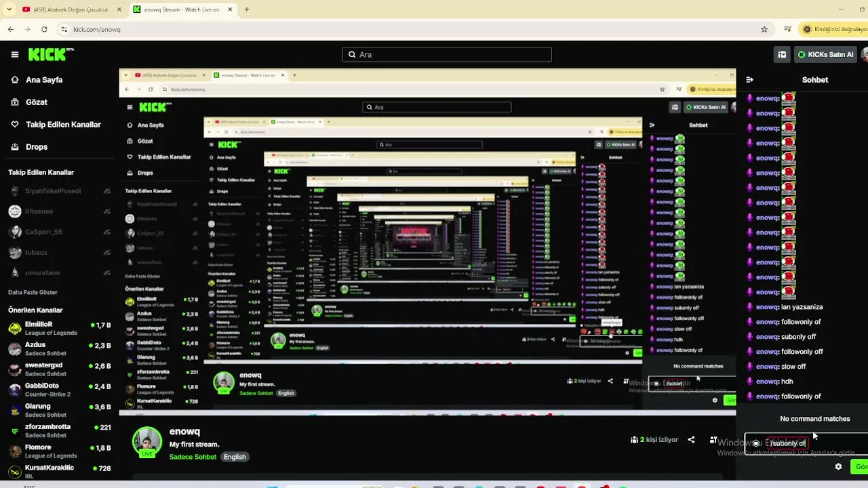
Task: Click the '2 kişi izliyor' viewer count
Action: coord(654,440)
